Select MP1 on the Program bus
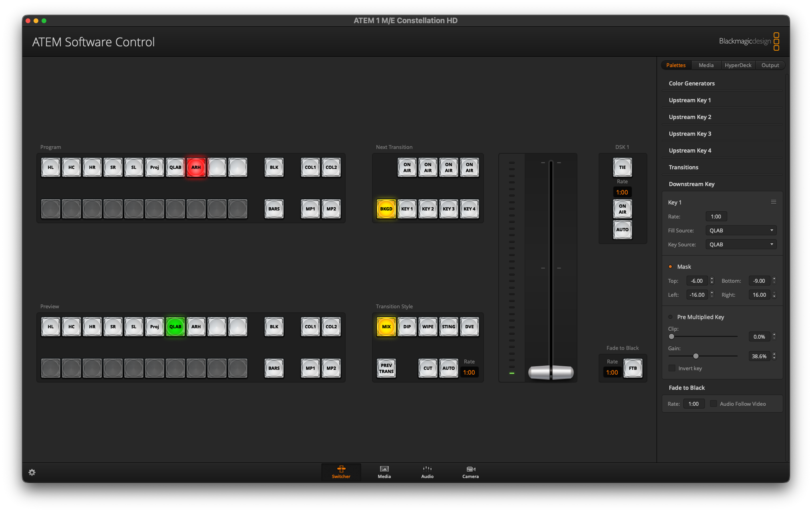The height and width of the screenshot is (512, 812). click(x=310, y=209)
